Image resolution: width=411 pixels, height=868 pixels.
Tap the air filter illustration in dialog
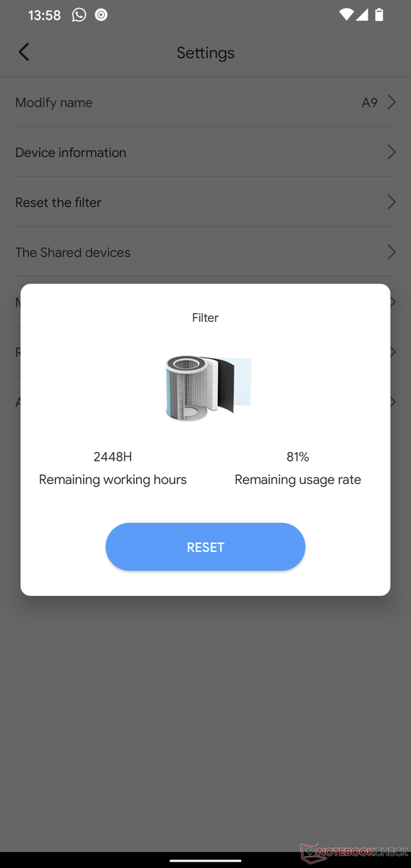coord(208,387)
